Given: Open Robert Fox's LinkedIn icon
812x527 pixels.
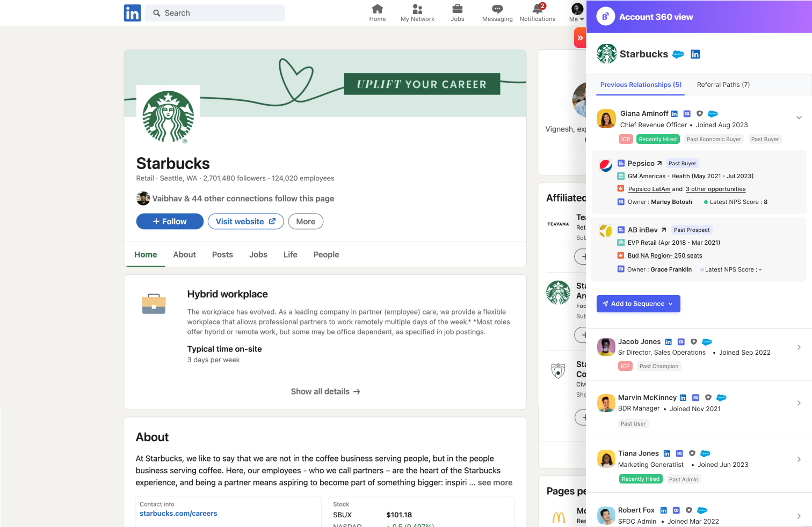Looking at the screenshot, I should (x=664, y=510).
